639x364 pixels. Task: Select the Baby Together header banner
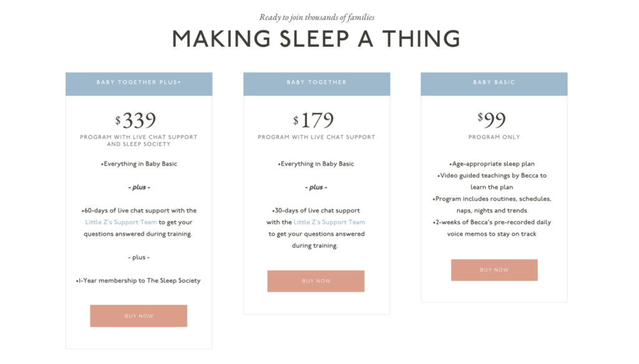(x=316, y=84)
